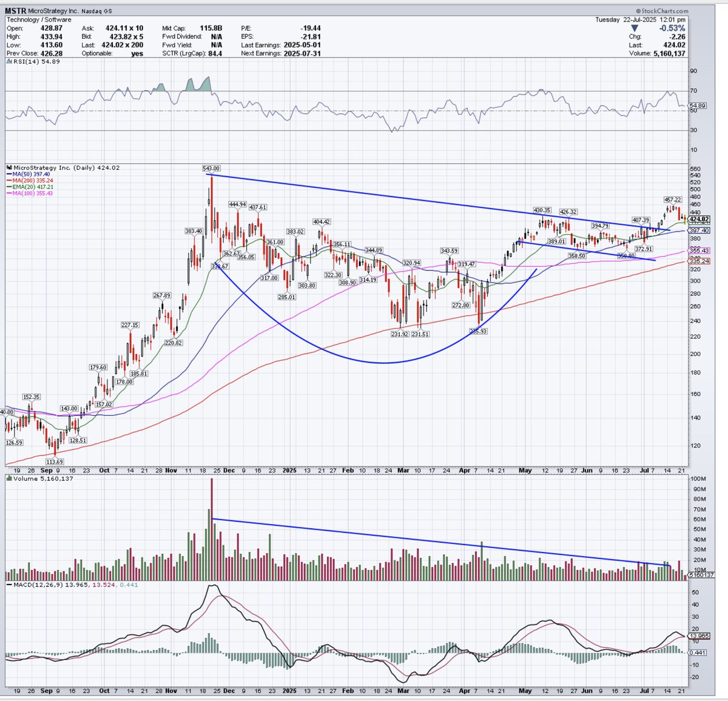Click the 404.42 price label

pos(321,222)
